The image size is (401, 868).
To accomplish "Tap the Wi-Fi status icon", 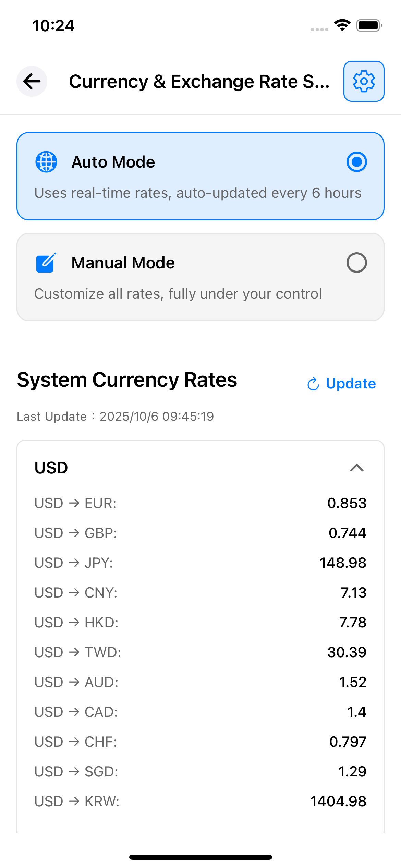I will [x=342, y=25].
